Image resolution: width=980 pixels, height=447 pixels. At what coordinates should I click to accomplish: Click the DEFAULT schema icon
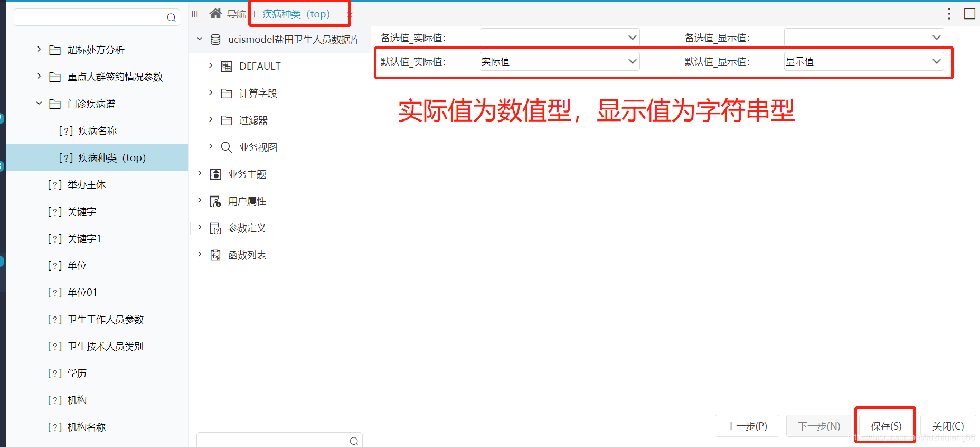(227, 67)
